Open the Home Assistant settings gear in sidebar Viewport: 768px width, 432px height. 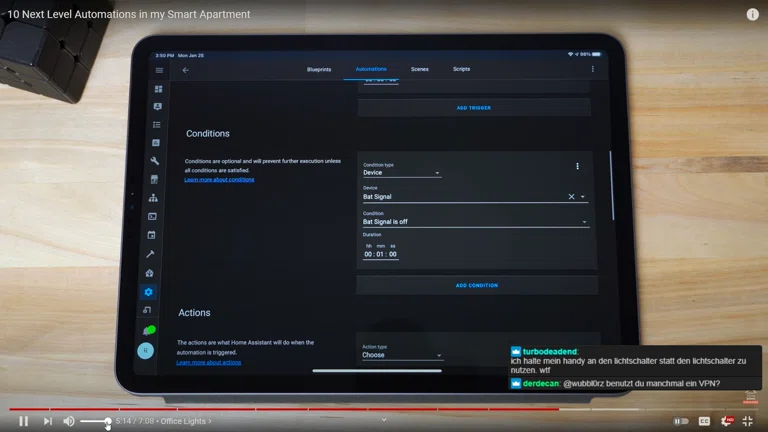(149, 292)
